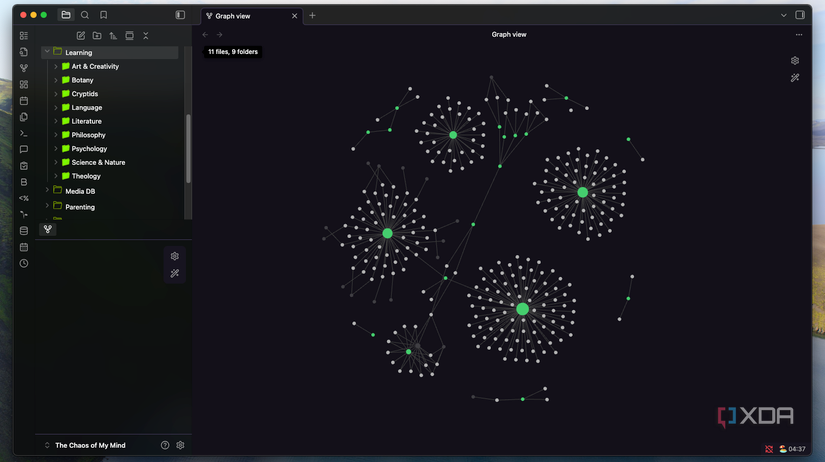The height and width of the screenshot is (462, 825).
Task: Open the command palette terminal icon
Action: click(24, 133)
